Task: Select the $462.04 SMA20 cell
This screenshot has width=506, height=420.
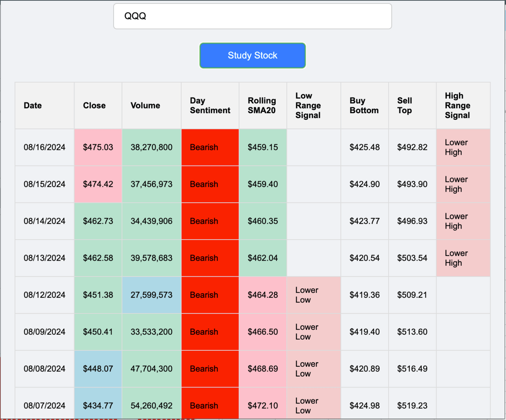Action: (263, 258)
